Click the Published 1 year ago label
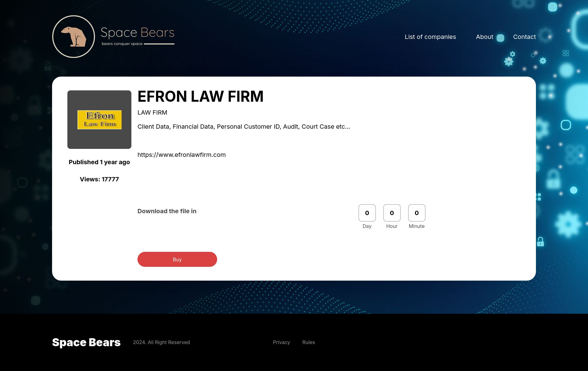The height and width of the screenshot is (371, 588). 99,162
